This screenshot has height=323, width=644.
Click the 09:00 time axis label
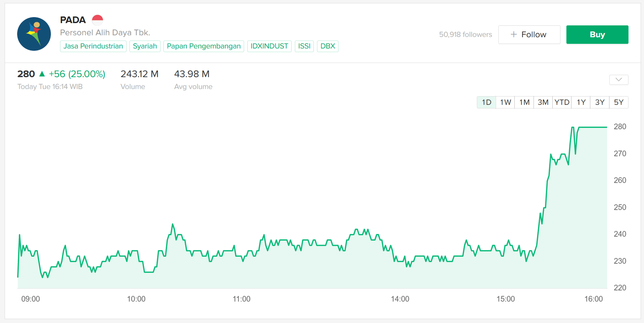(x=31, y=299)
